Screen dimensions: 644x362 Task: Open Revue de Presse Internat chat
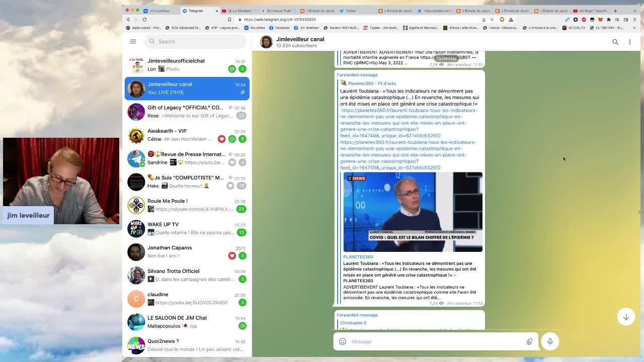coord(187,158)
